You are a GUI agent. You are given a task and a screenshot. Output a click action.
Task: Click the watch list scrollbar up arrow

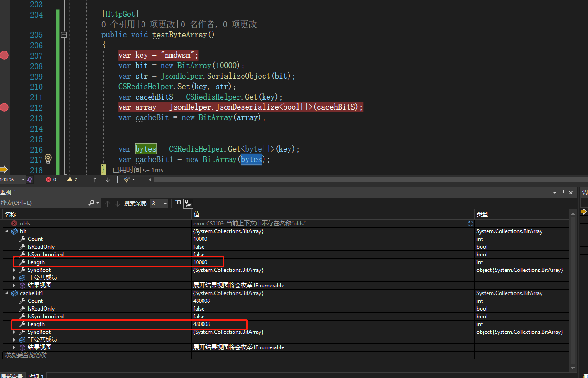pos(573,213)
